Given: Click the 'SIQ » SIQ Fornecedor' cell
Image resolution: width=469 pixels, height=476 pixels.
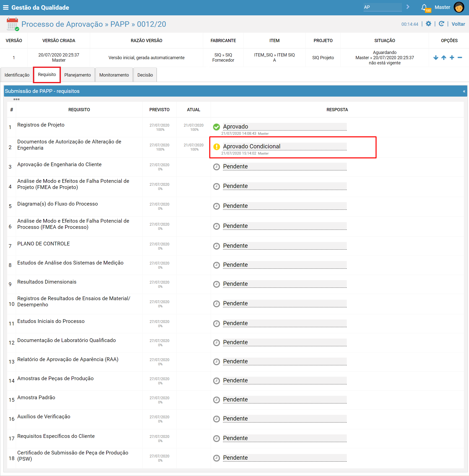Looking at the screenshot, I should (x=223, y=57).
